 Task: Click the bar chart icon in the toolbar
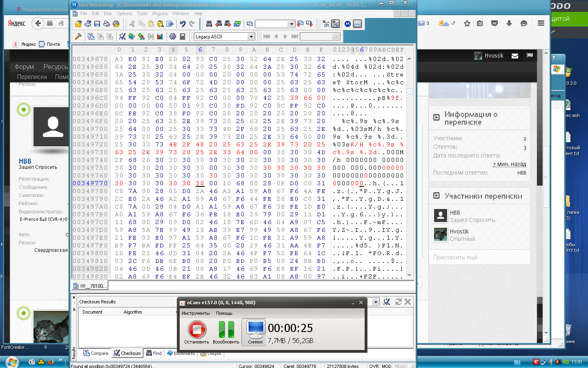pyautogui.click(x=160, y=37)
